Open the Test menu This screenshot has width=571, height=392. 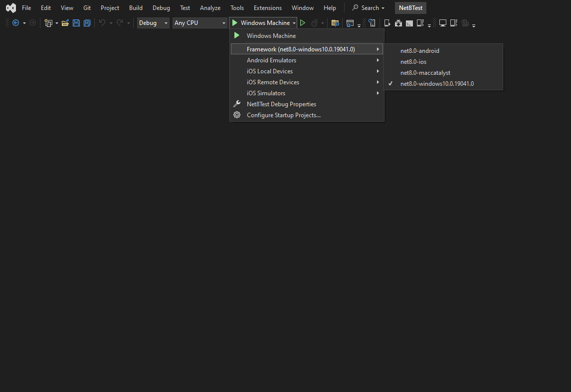coord(185,7)
